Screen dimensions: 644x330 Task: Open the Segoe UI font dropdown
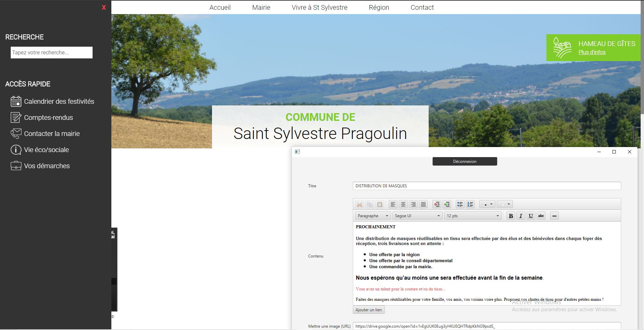[x=417, y=216]
